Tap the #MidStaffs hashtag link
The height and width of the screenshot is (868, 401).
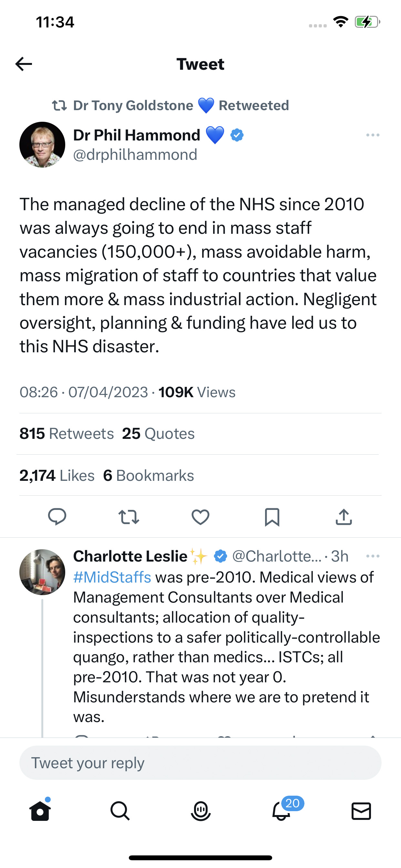[112, 577]
